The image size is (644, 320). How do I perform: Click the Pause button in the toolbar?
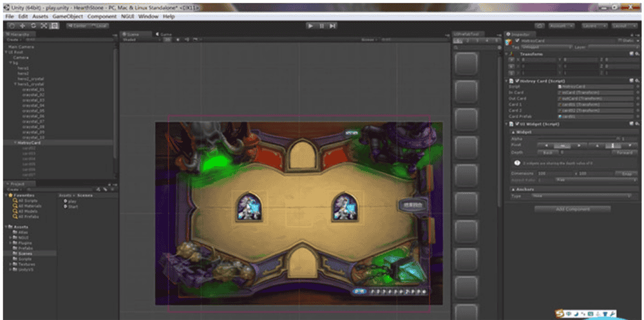coord(321,26)
